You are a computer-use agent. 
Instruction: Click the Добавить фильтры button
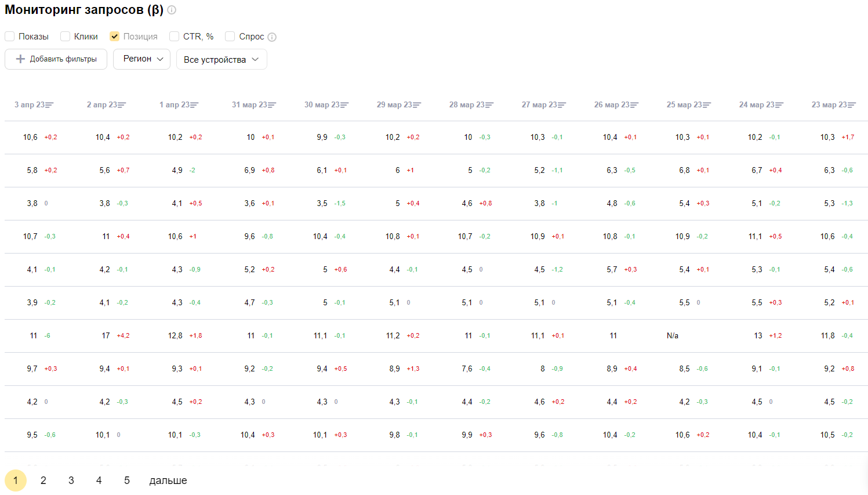tap(56, 59)
